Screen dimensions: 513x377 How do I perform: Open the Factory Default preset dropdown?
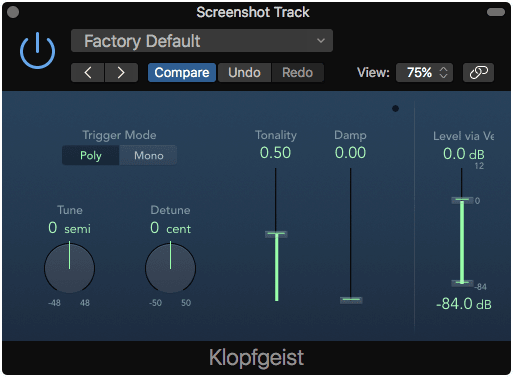pyautogui.click(x=202, y=41)
